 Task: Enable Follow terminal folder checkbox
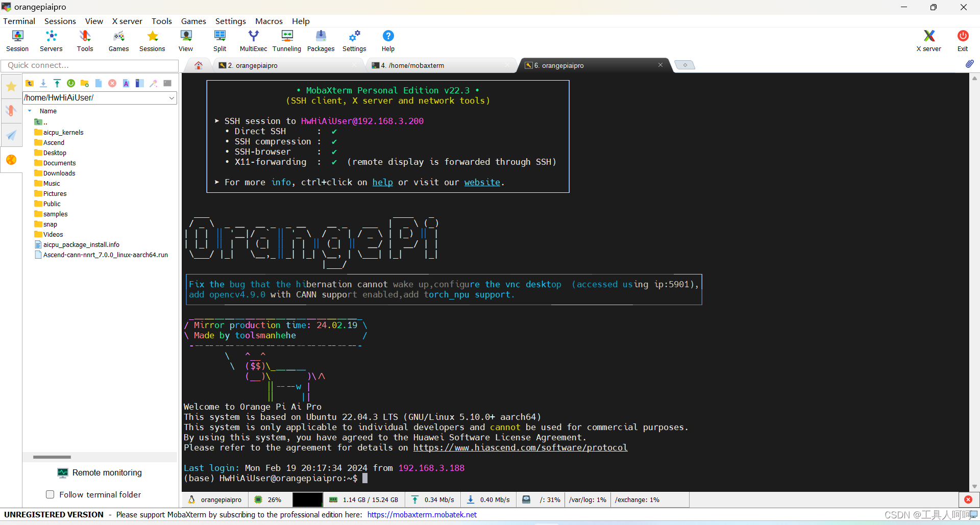[50, 494]
